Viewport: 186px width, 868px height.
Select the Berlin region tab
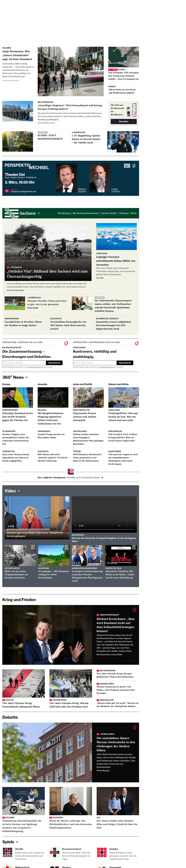(134, 213)
